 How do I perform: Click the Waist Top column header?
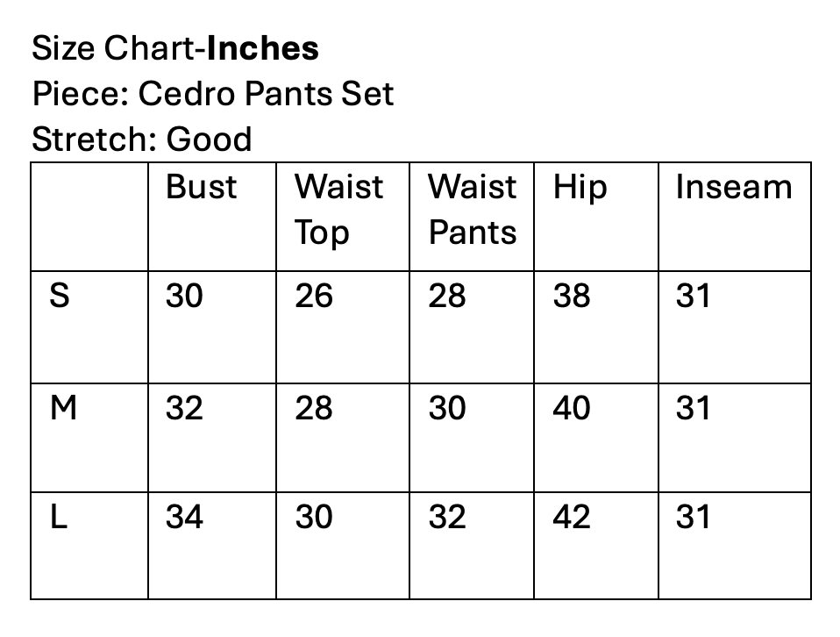tap(338, 210)
